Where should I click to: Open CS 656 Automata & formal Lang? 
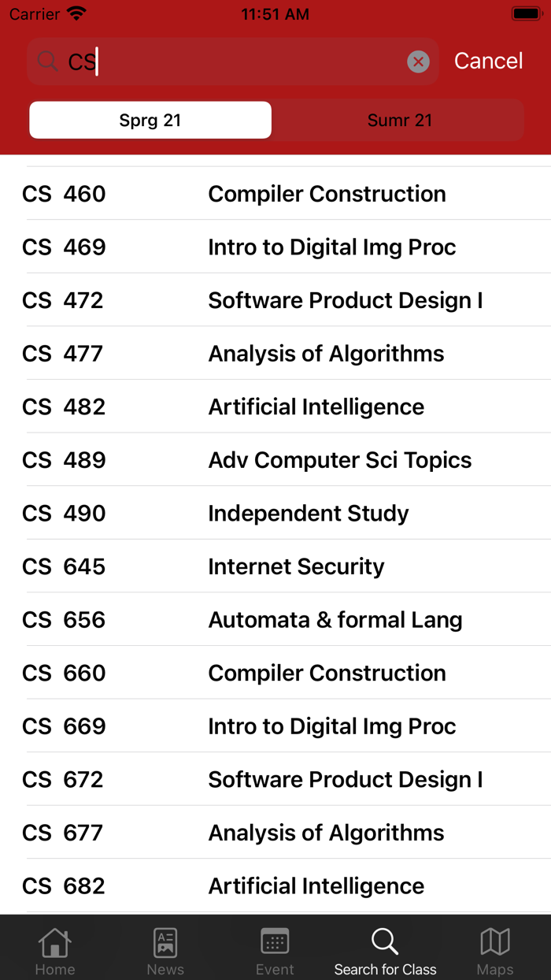pyautogui.click(x=275, y=620)
